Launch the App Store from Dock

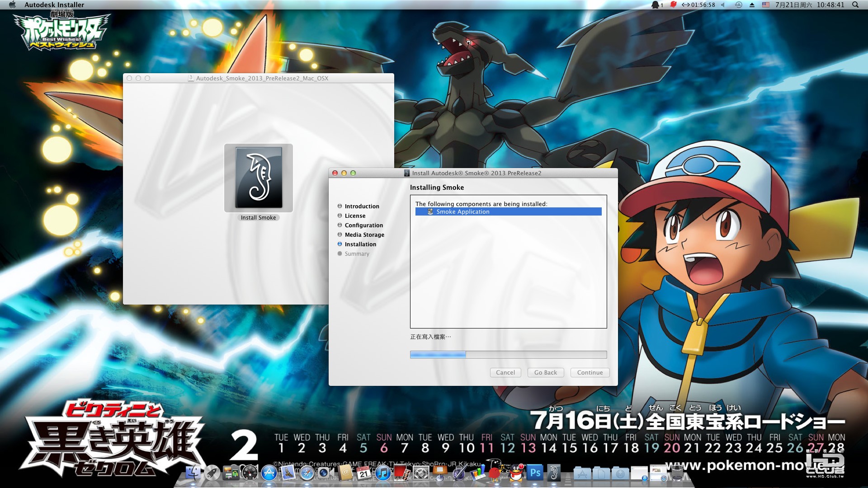point(269,473)
